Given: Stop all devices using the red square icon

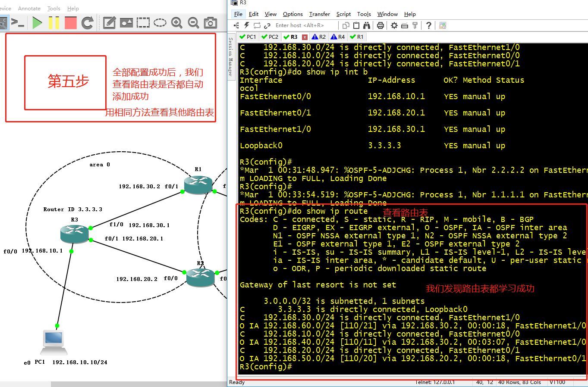Looking at the screenshot, I should tap(70, 22).
